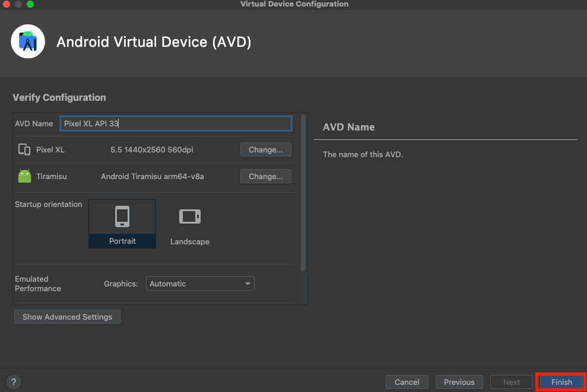
Task: Switch startup orientation to Landscape
Action: (189, 224)
